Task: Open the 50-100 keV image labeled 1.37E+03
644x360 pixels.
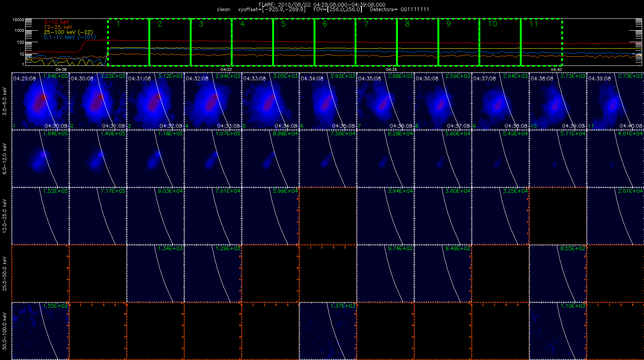Action: pos(328,331)
